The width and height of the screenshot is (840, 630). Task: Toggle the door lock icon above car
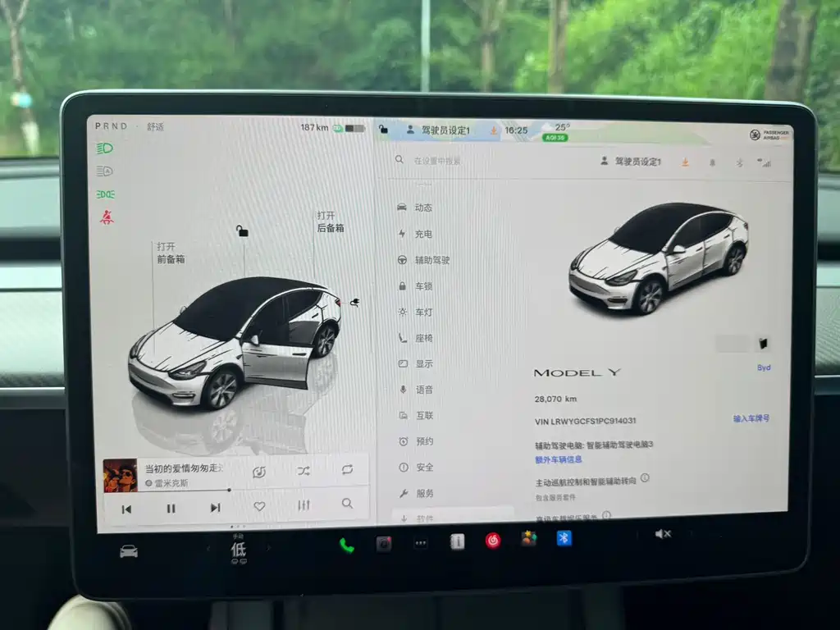coord(242,231)
